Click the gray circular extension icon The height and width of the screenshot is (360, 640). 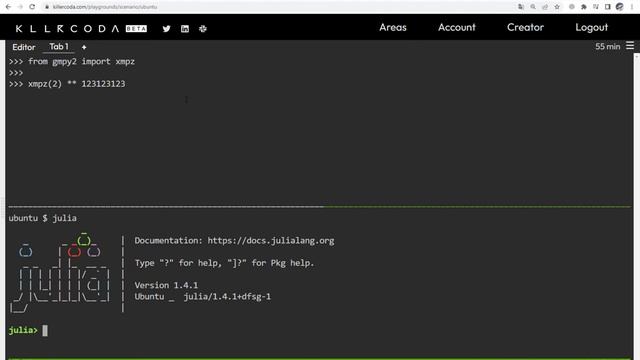tap(572, 7)
